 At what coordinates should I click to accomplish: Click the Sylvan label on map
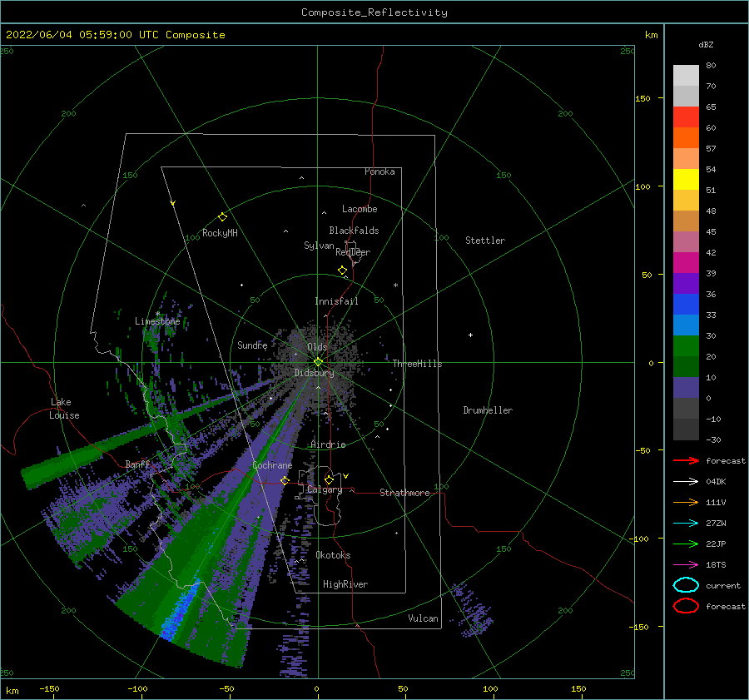(x=319, y=246)
